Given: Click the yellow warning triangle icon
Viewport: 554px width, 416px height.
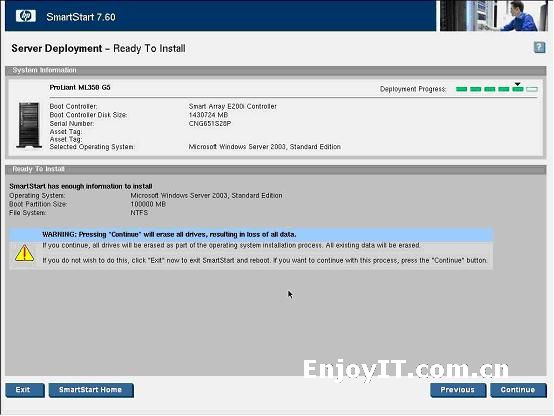Looking at the screenshot, I should pyautogui.click(x=24, y=253).
